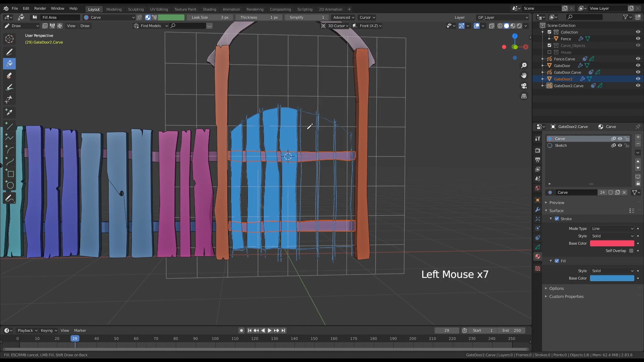Hide the Fence object in outliner

[638, 39]
